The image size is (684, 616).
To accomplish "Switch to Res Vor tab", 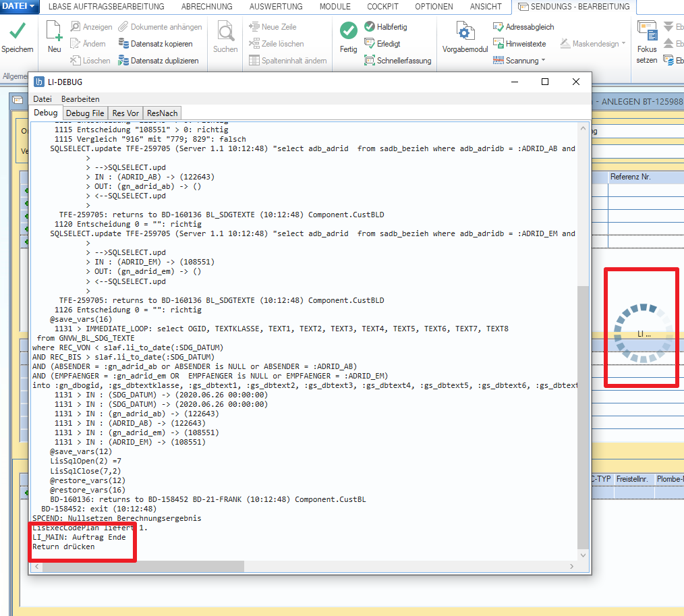I will pos(125,113).
